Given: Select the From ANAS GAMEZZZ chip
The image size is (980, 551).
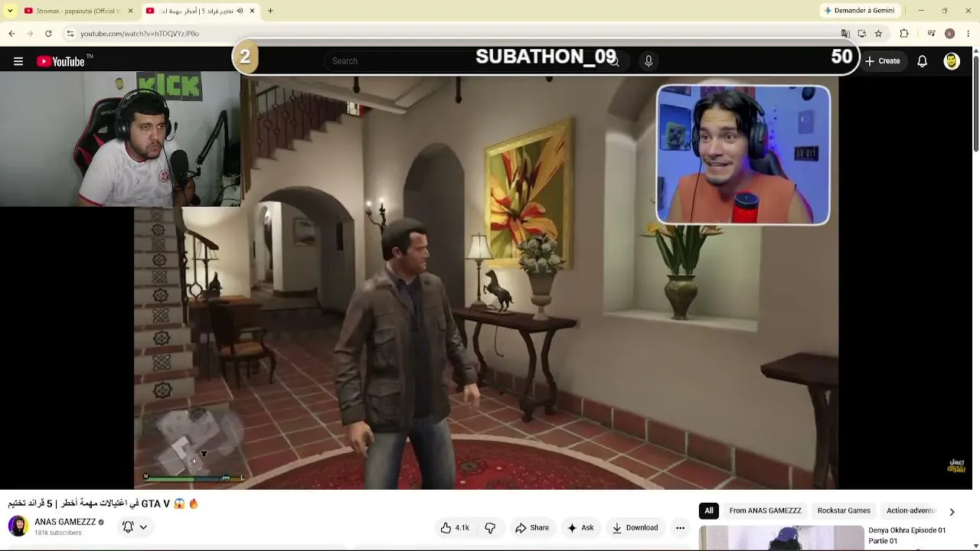Looking at the screenshot, I should (765, 510).
